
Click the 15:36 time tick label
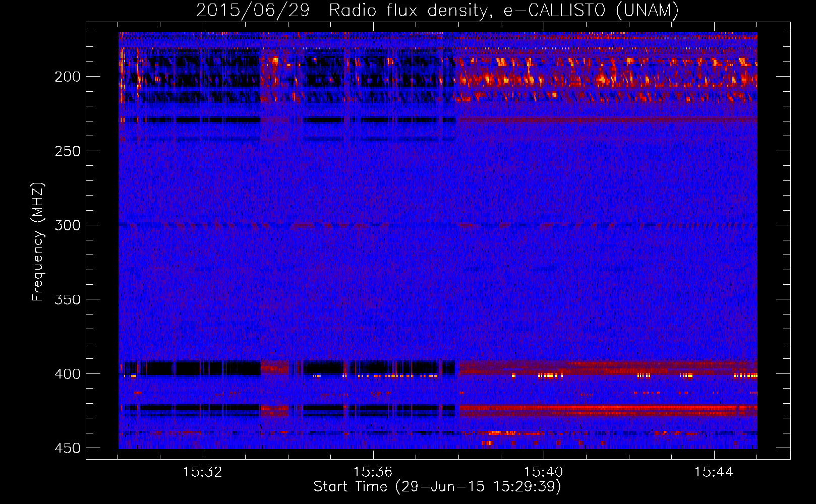pos(373,472)
